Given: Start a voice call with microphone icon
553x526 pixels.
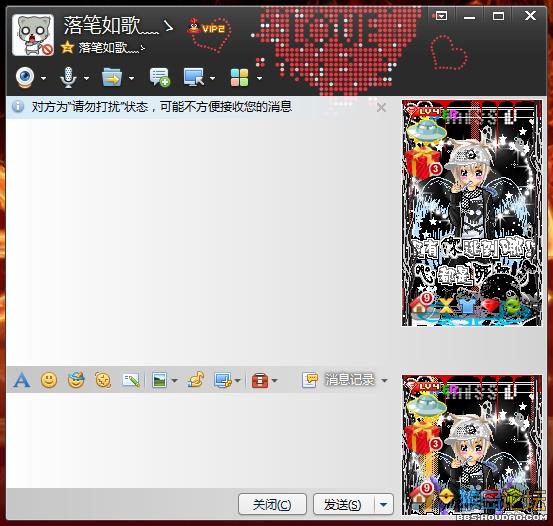Looking at the screenshot, I should click(x=68, y=77).
